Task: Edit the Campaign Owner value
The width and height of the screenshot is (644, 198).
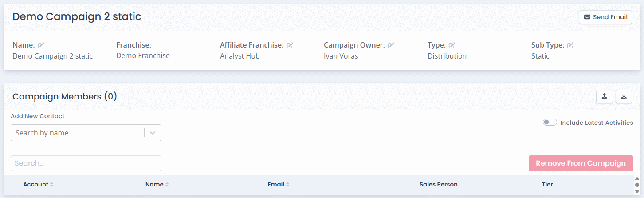Action: pos(391,45)
